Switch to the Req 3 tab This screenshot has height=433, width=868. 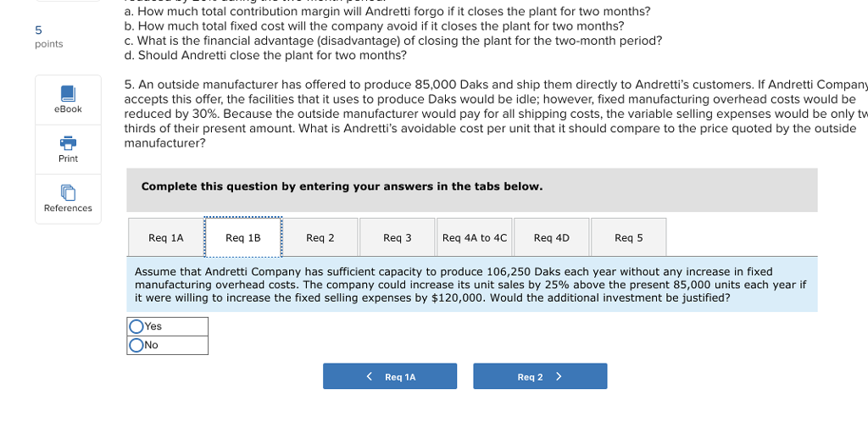tap(397, 237)
